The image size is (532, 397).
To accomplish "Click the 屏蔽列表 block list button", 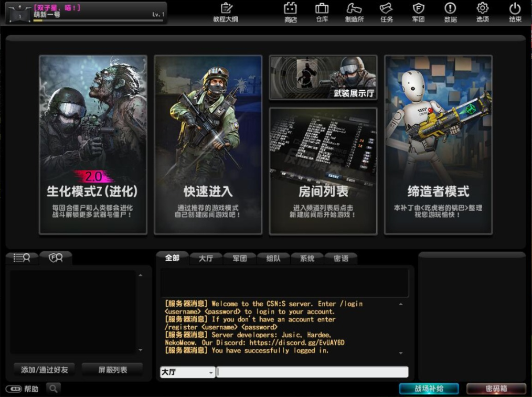I will tap(112, 370).
